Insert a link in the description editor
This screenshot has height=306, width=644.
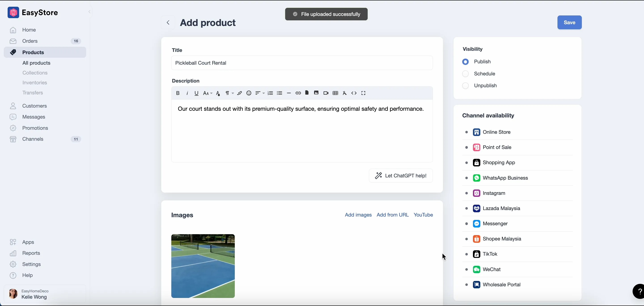click(298, 93)
